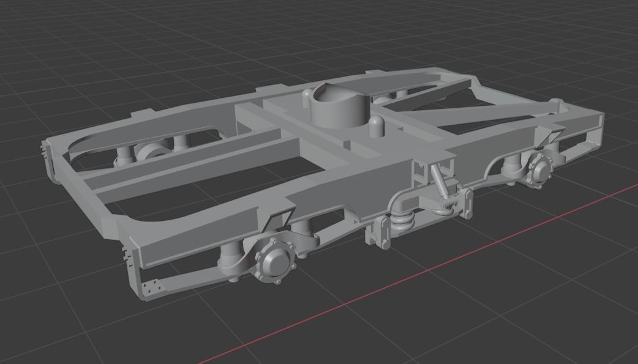Select the central cylindrical pivot cup
Screen dimensions: 638x364
pyautogui.click(x=340, y=105)
